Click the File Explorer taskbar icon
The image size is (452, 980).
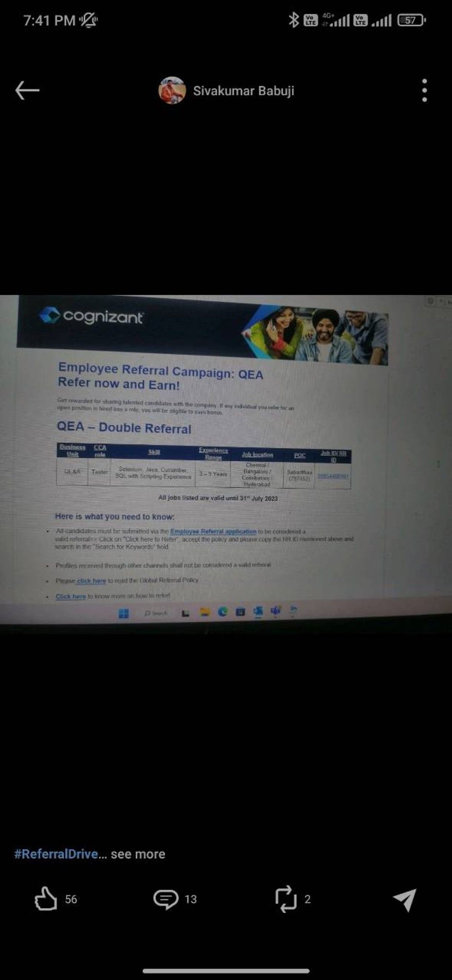click(205, 612)
